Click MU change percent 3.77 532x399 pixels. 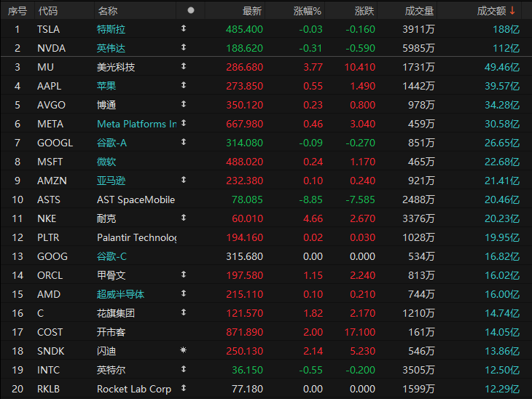pos(313,67)
